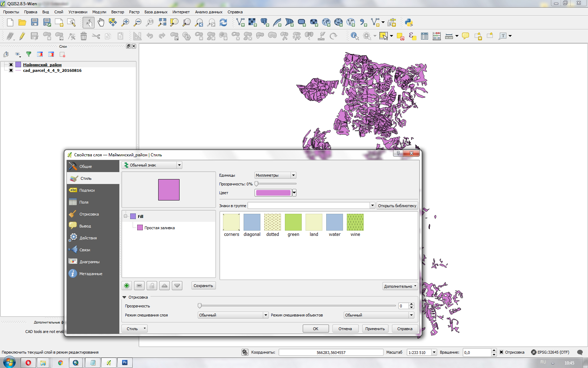Click the Сохранить button
The image size is (588, 368).
[203, 286]
